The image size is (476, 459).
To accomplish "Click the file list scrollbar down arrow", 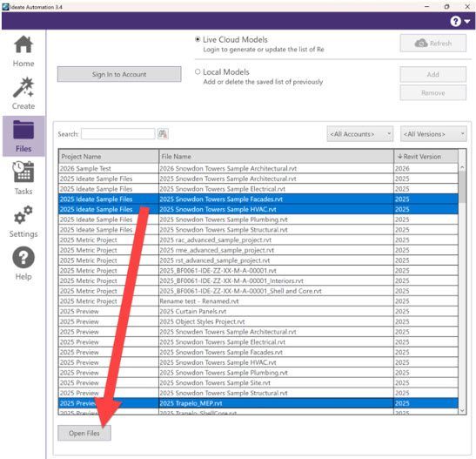I will [462, 411].
